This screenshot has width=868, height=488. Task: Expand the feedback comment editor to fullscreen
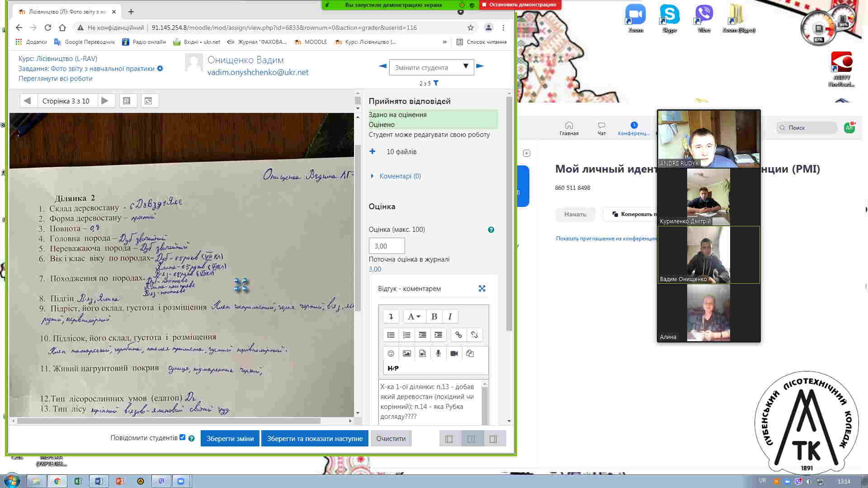tap(482, 288)
